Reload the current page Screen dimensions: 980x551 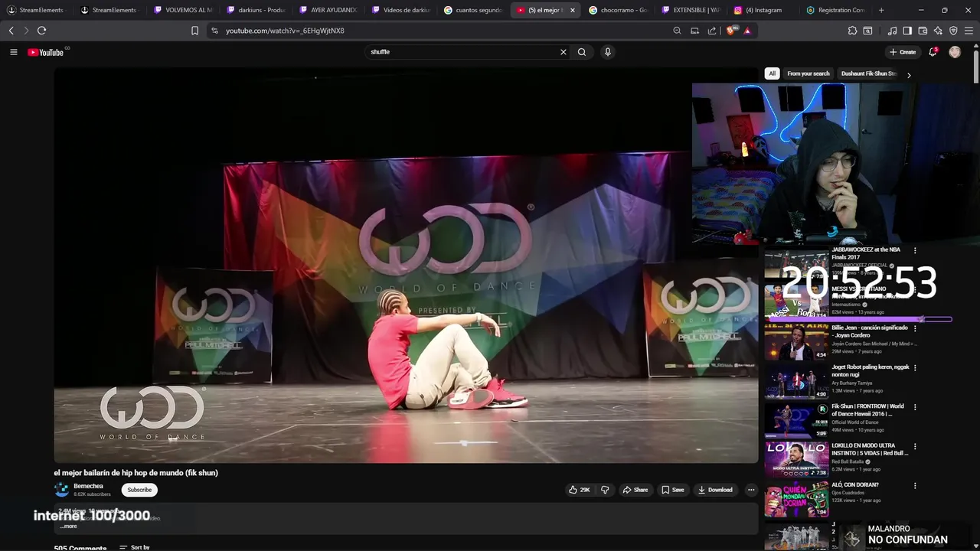(41, 31)
